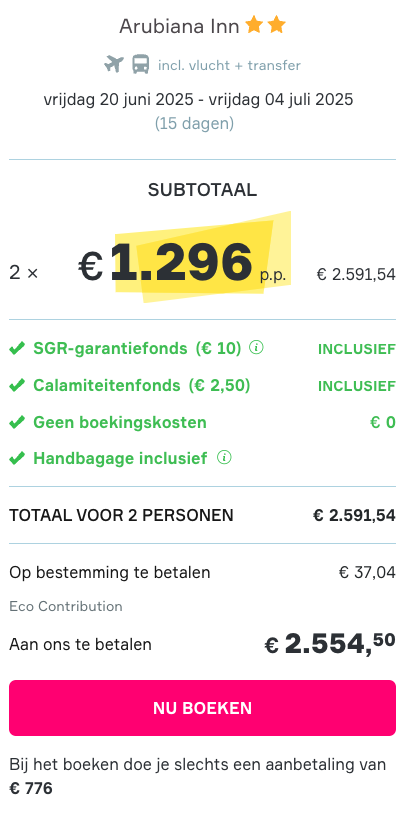The height and width of the screenshot is (820, 409).
Task: Open SGR-garantiefonds info icon
Action: [x=256, y=347]
